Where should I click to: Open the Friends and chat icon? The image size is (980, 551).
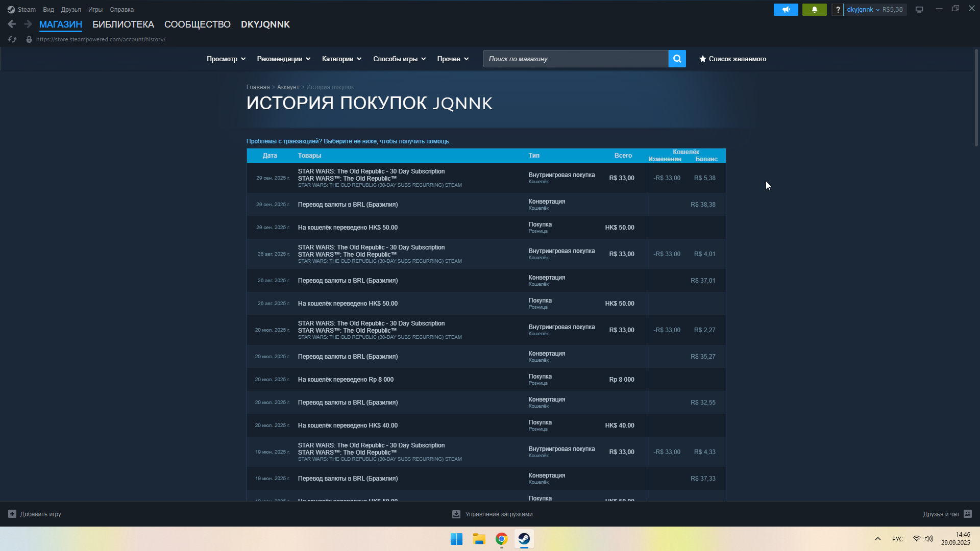968,514
